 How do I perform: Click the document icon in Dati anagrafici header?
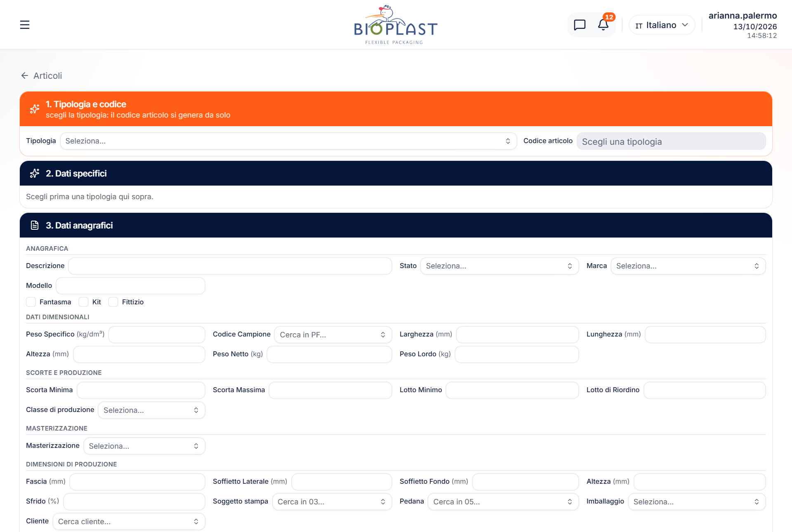click(35, 225)
